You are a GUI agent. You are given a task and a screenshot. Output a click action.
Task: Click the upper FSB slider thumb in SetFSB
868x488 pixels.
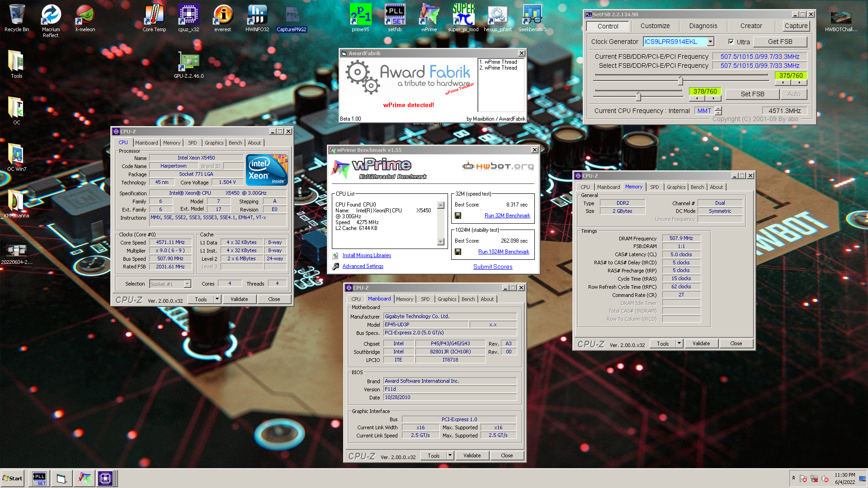pyautogui.click(x=680, y=81)
